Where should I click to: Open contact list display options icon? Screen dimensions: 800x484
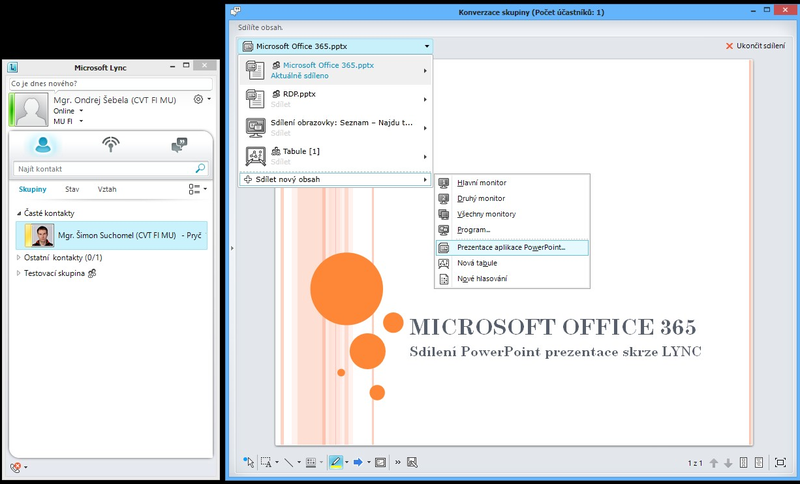(194, 189)
